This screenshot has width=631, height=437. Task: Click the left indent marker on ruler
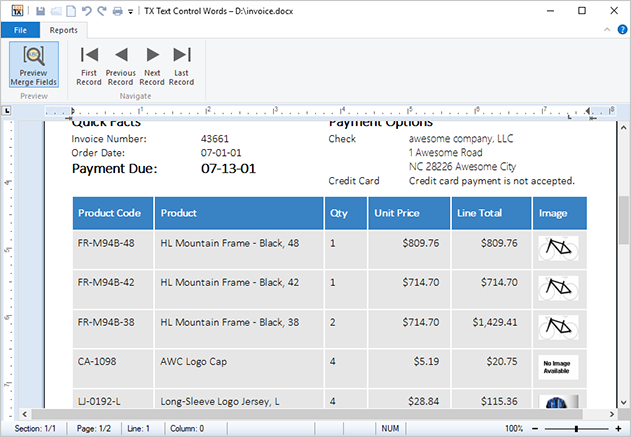click(x=72, y=111)
